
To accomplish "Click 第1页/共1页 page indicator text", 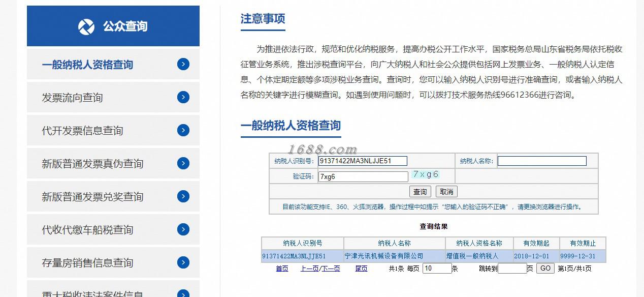I will 574,269.
